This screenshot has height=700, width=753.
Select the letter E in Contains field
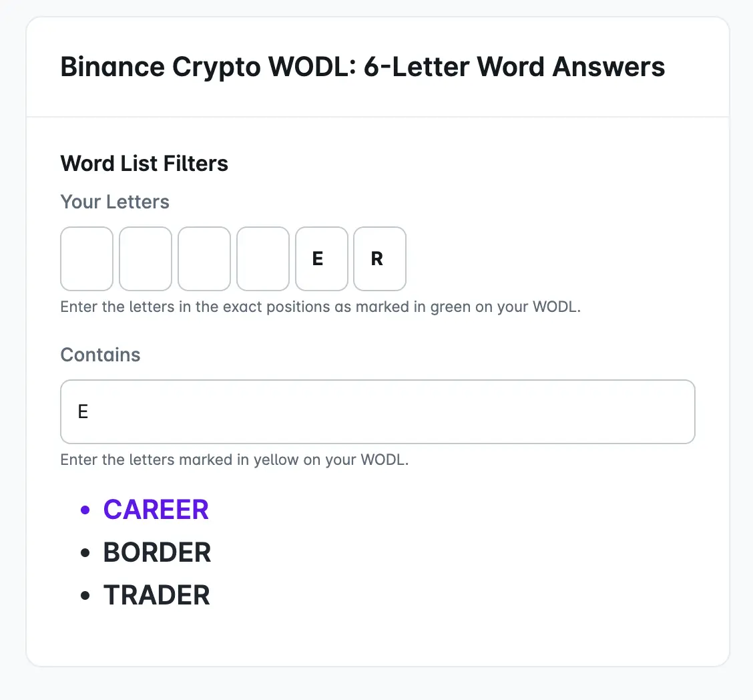coord(82,411)
